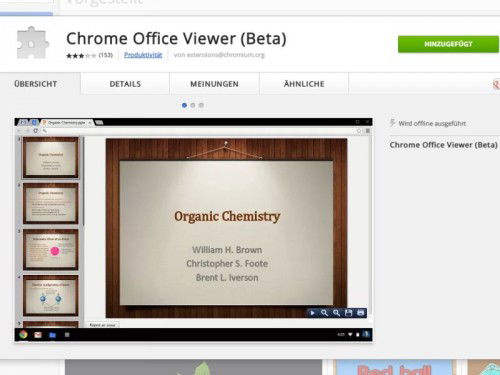Switch to the ÜBERSICHT tab
Viewport: 500px width, 375px height.
coord(36,84)
